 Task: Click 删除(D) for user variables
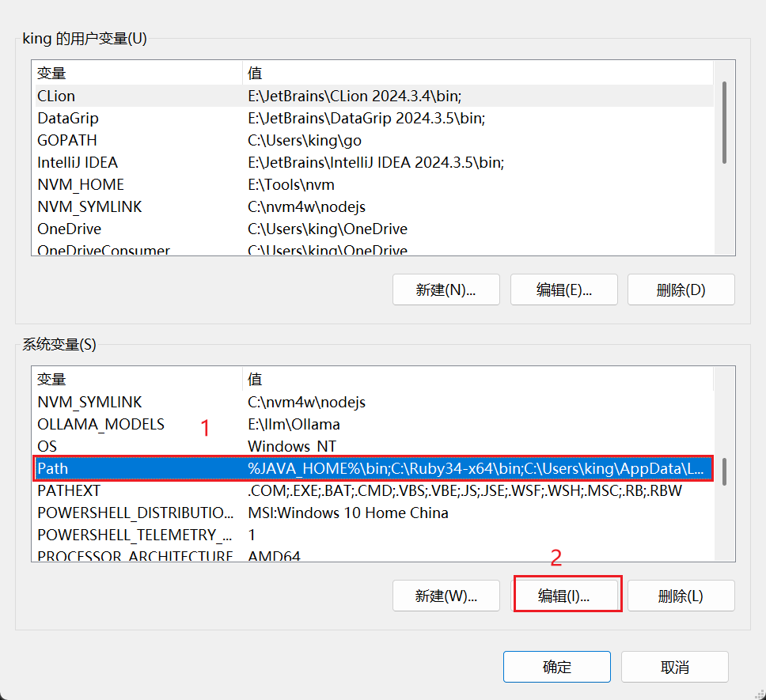tap(681, 289)
